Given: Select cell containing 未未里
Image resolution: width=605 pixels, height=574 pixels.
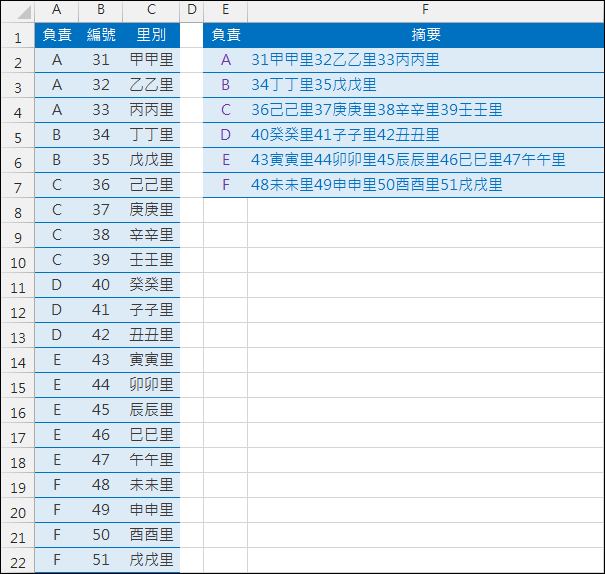Looking at the screenshot, I should [151, 485].
